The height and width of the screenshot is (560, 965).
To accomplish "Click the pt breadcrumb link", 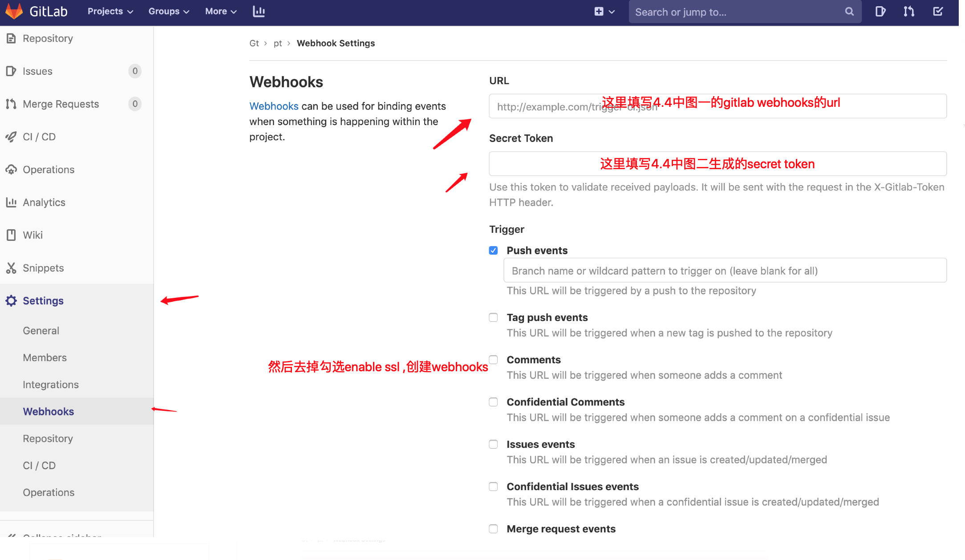I will point(278,43).
